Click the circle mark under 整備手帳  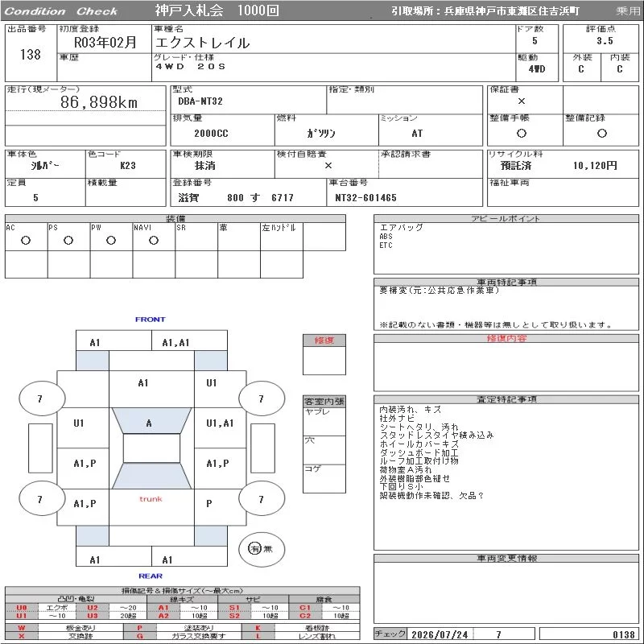[x=521, y=133]
